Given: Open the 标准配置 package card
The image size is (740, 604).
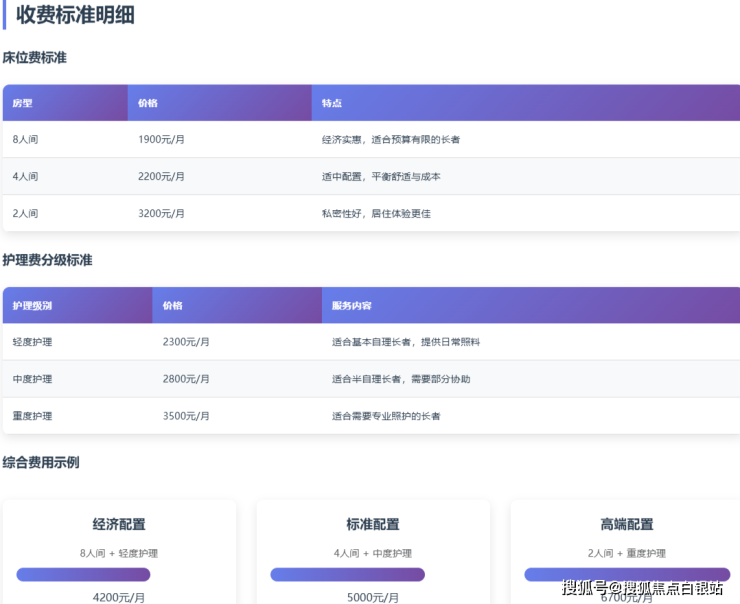Looking at the screenshot, I should pos(373,525).
